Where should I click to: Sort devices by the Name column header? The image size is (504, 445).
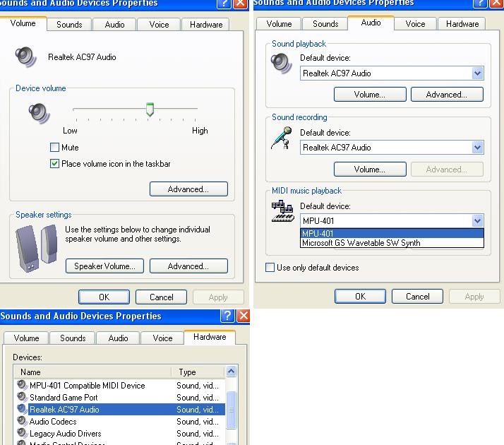92,372
